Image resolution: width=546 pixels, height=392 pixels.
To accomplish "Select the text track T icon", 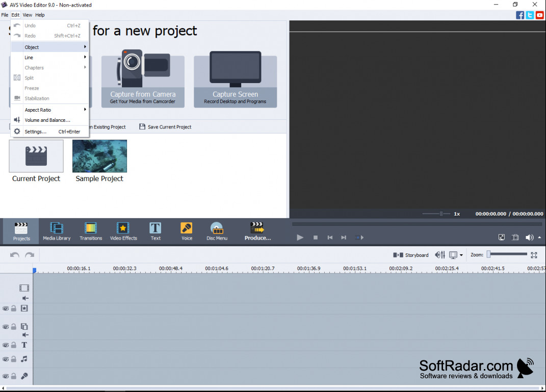I will click(x=24, y=345).
